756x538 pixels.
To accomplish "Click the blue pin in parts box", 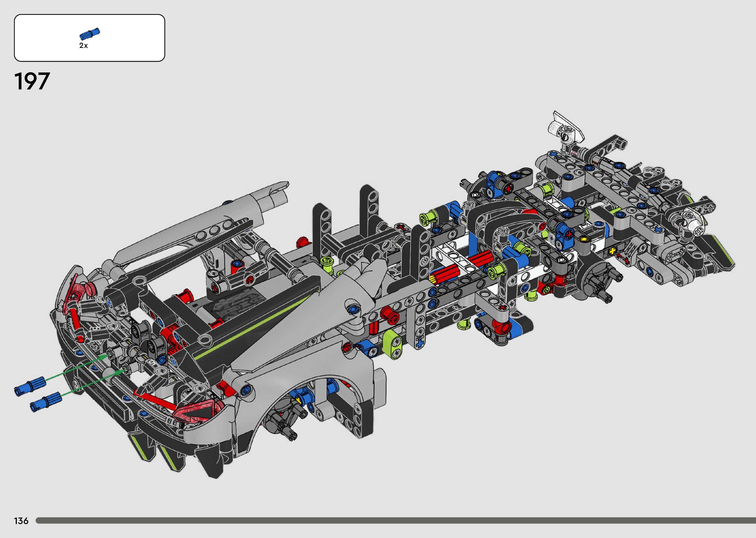I will coord(90,34).
